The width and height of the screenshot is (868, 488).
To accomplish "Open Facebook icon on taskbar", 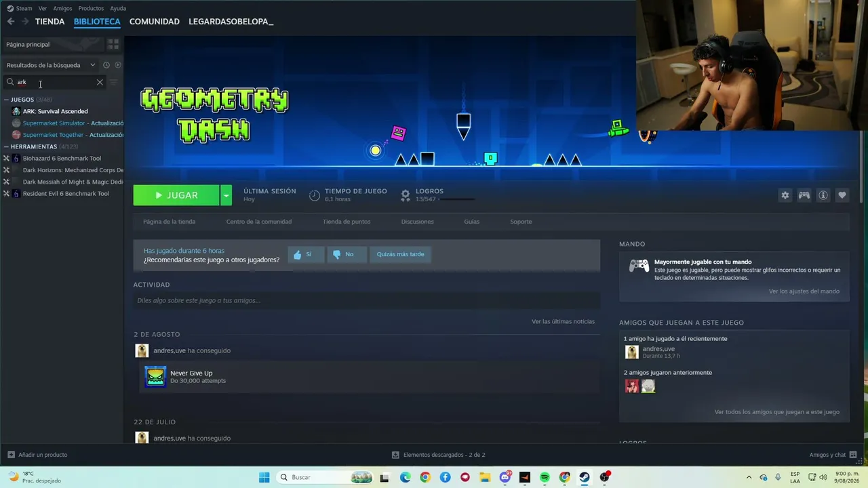I will 445,477.
